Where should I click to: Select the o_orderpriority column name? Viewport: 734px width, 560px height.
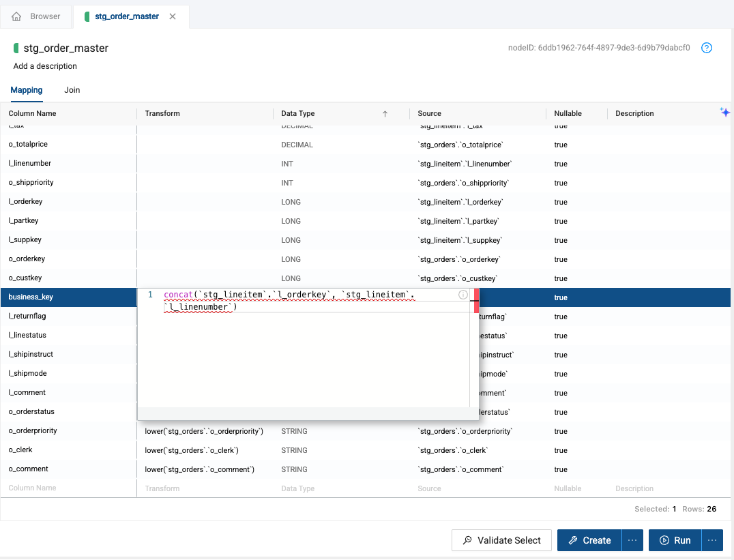tap(33, 431)
